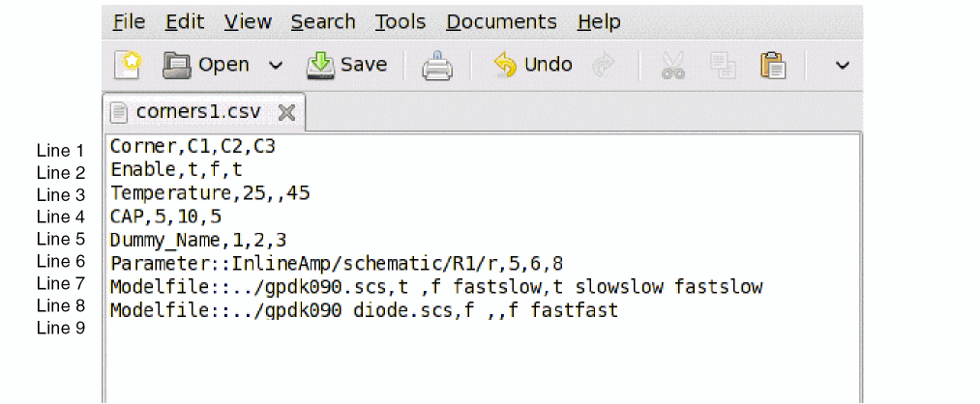Select the corners1.csv tab
This screenshot has height=404, width=980.
coord(198,111)
